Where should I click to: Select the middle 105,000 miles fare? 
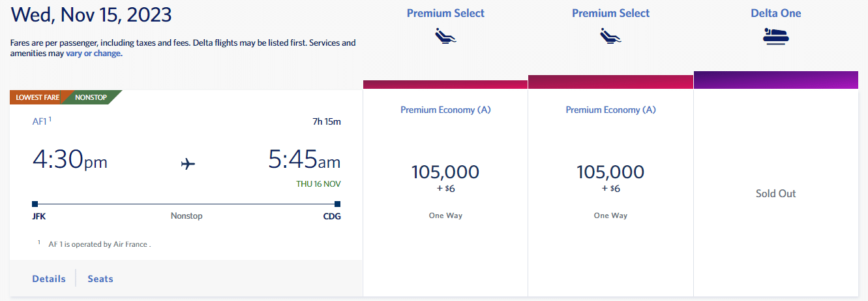(x=610, y=172)
